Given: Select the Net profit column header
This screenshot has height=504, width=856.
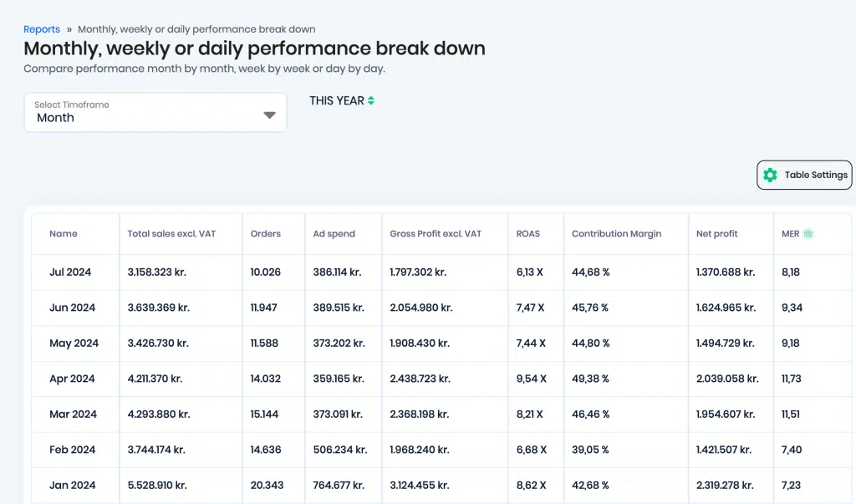Looking at the screenshot, I should coord(716,234).
